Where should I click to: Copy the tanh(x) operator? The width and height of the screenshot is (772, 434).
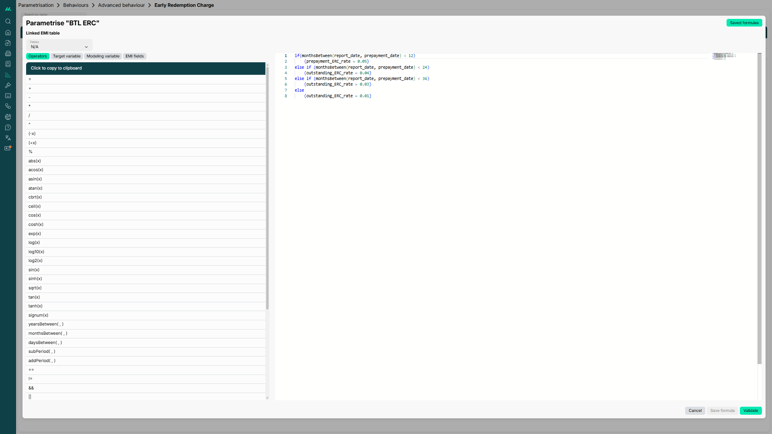coord(146,306)
